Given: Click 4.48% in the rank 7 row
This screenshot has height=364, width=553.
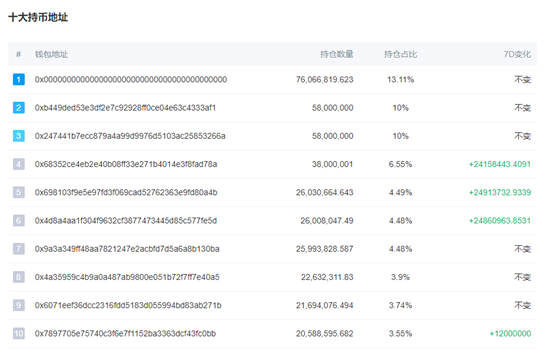Looking at the screenshot, I should 400,249.
